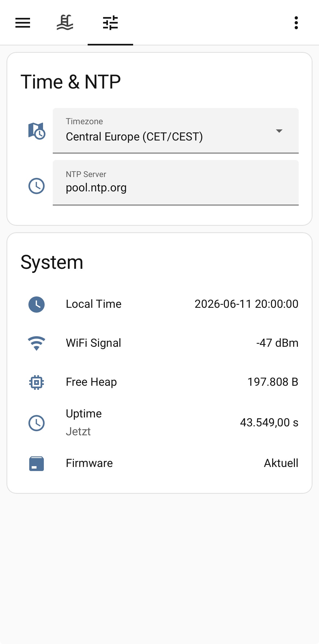Click the Firmware package icon
Viewport: 319px width, 644px height.
coord(37,463)
